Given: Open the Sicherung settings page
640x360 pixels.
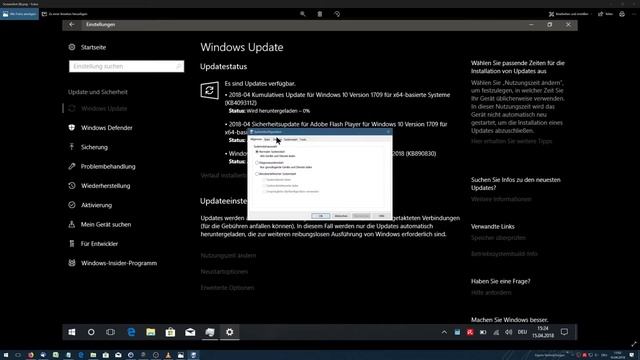Looking at the screenshot, I should [88, 147].
